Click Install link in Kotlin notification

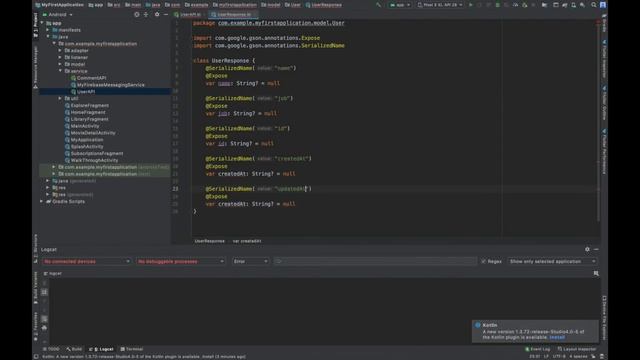tap(557, 337)
